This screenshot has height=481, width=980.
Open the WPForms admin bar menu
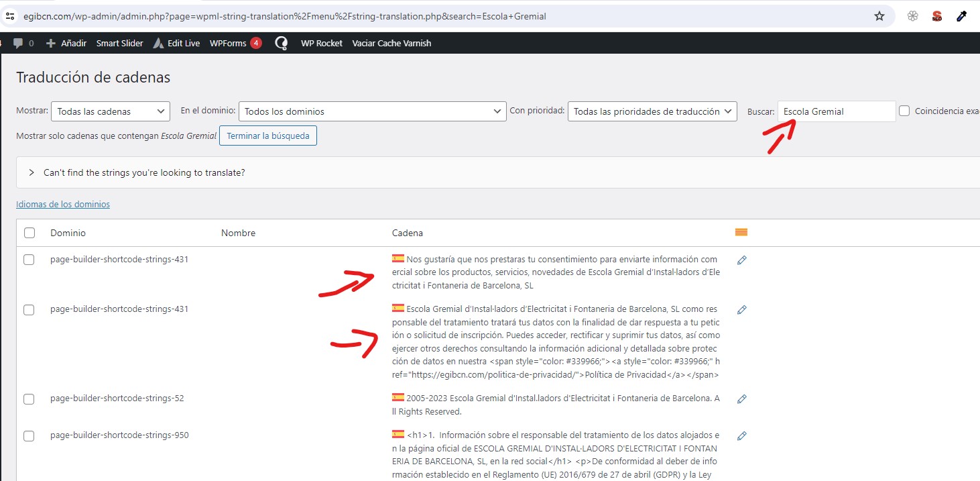pyautogui.click(x=235, y=43)
